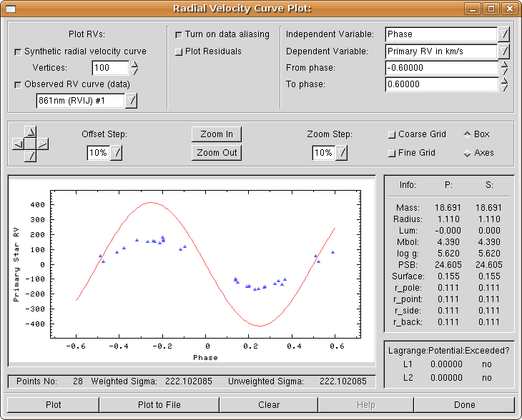Click the Weighted Sigma value 222.102085
Image resolution: width=522 pixels, height=420 pixels.
[x=189, y=381]
